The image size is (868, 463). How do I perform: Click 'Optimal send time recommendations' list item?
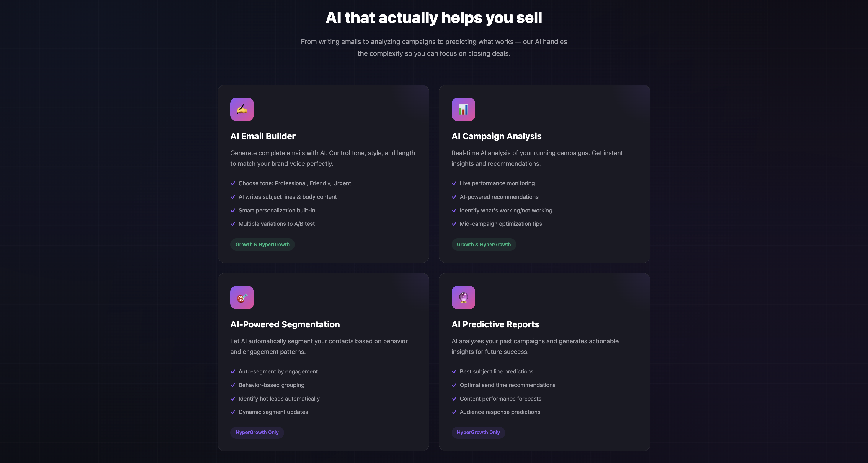(x=508, y=385)
